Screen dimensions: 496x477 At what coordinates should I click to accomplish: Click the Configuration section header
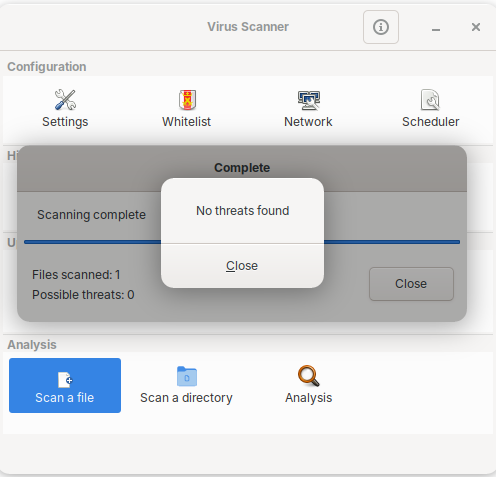click(47, 67)
